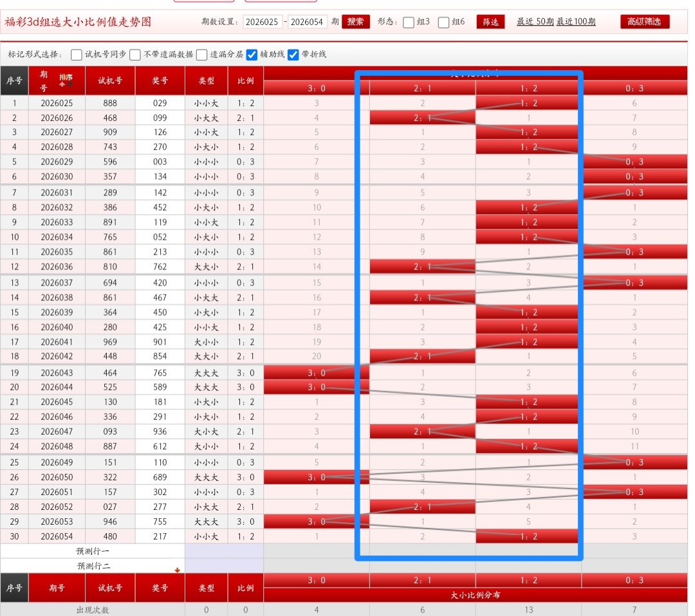The image size is (695, 616).
Task: Click the 预测行一 prediction row
Action: (93, 551)
